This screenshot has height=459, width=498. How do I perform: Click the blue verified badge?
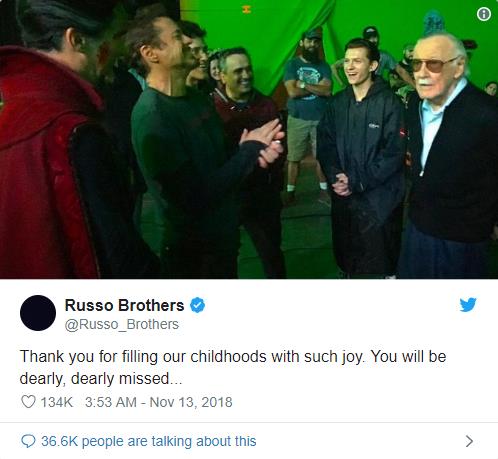coord(198,305)
